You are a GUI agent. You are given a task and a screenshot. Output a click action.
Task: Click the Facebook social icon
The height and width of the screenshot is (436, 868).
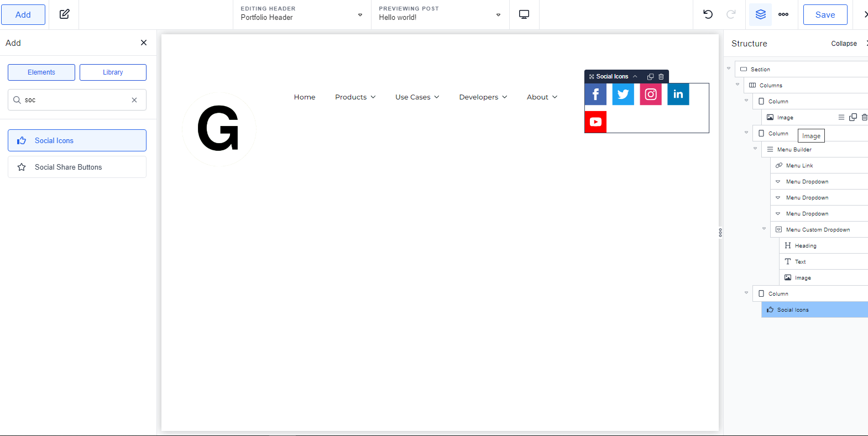(x=595, y=94)
